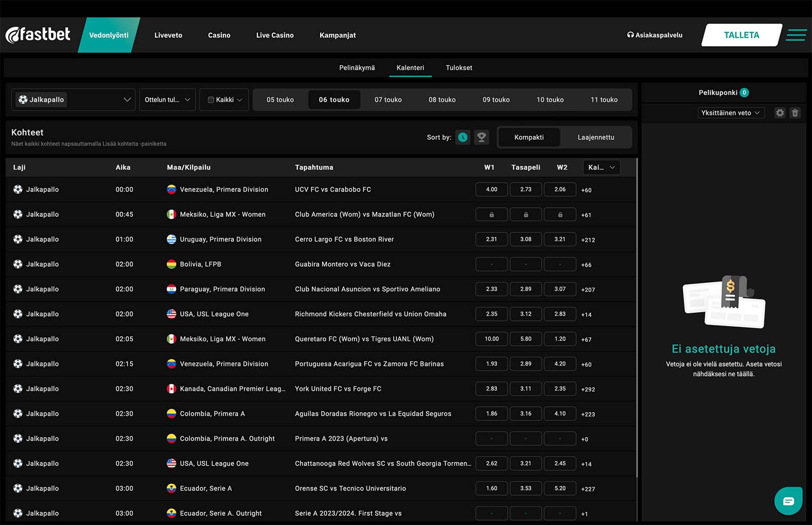This screenshot has height=525, width=812.
Task: Open the Live Casino menu
Action: (275, 35)
